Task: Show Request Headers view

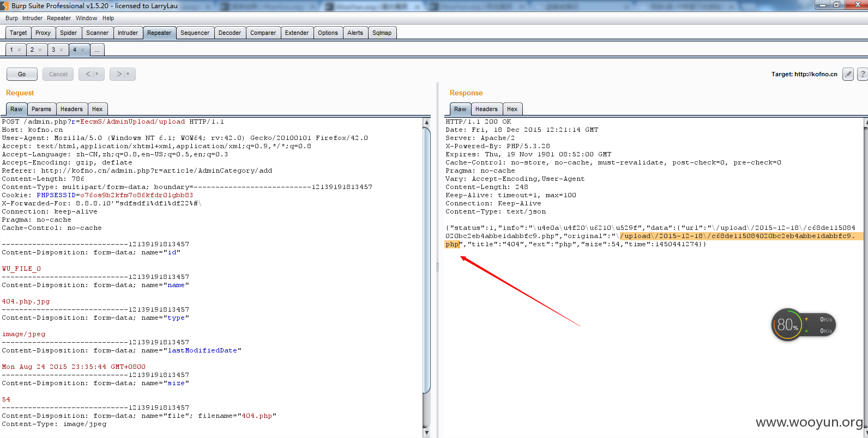Action: tap(71, 109)
